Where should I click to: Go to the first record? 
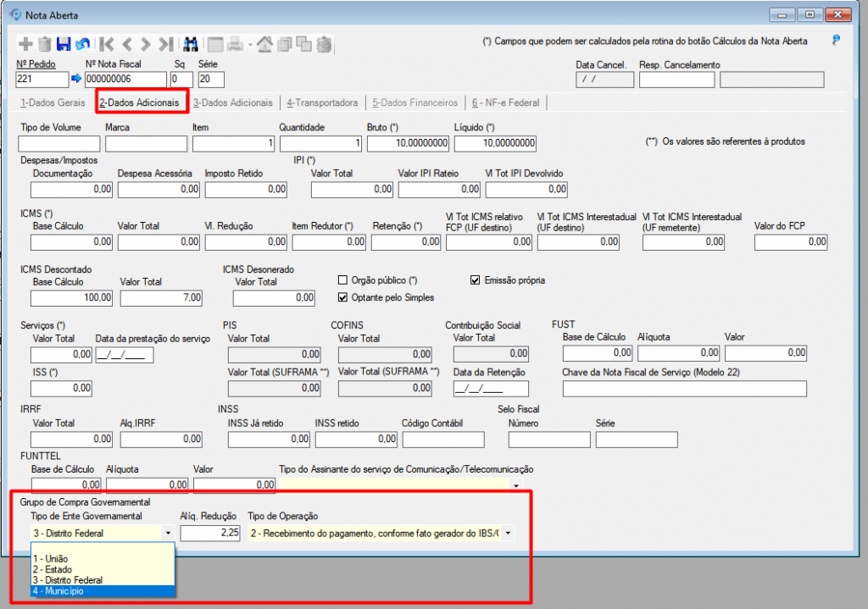coord(107,44)
